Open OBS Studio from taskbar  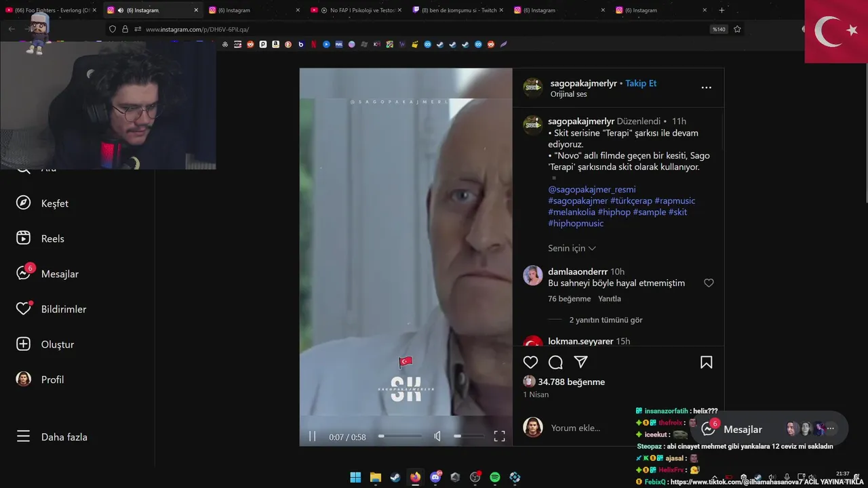click(x=475, y=477)
